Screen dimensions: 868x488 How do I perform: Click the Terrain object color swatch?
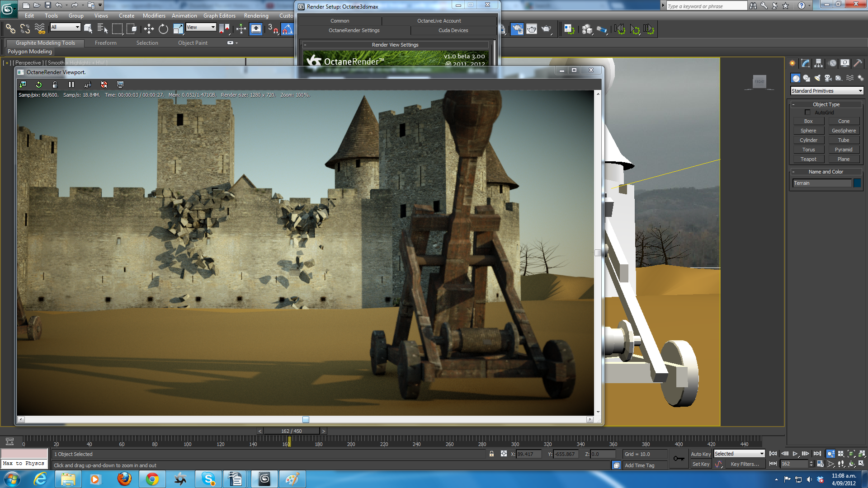coord(857,183)
